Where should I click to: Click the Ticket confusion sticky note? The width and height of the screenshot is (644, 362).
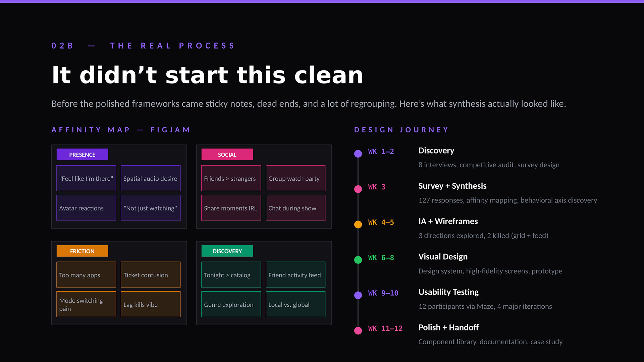(x=151, y=275)
